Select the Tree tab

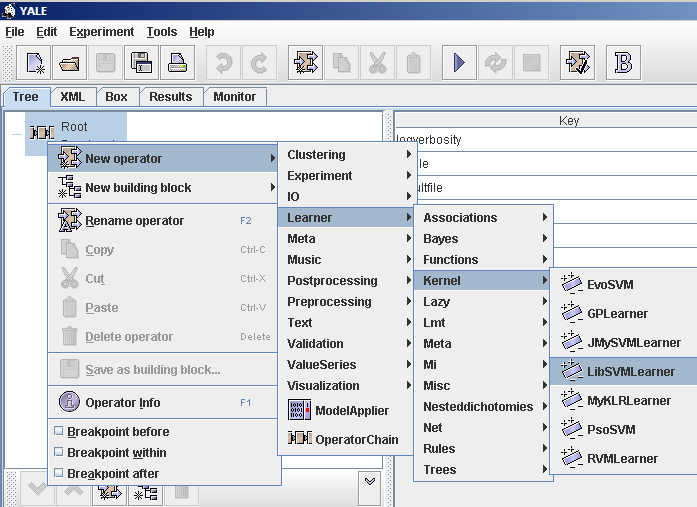(x=25, y=97)
